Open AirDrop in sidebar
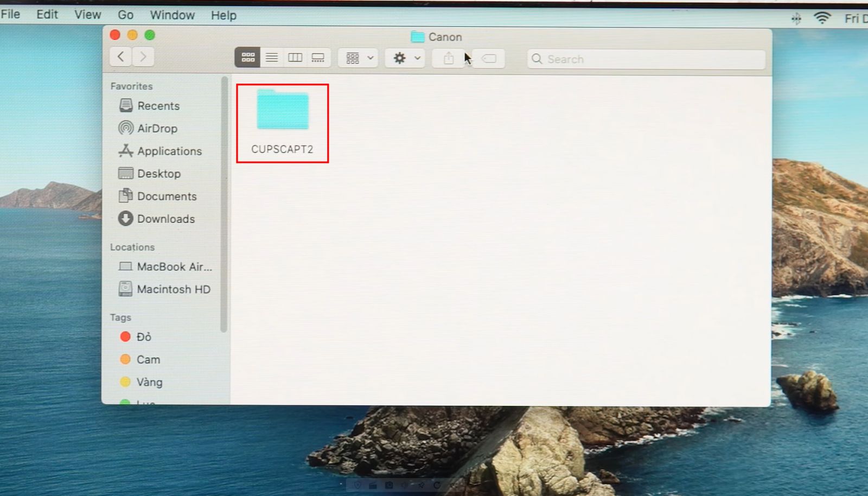Screen dimensions: 868x496 tap(156, 128)
